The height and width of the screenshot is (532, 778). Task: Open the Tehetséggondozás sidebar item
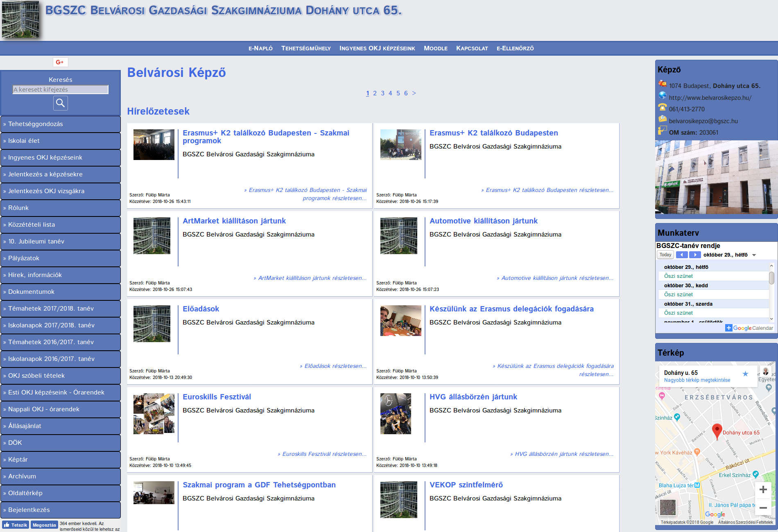click(61, 124)
